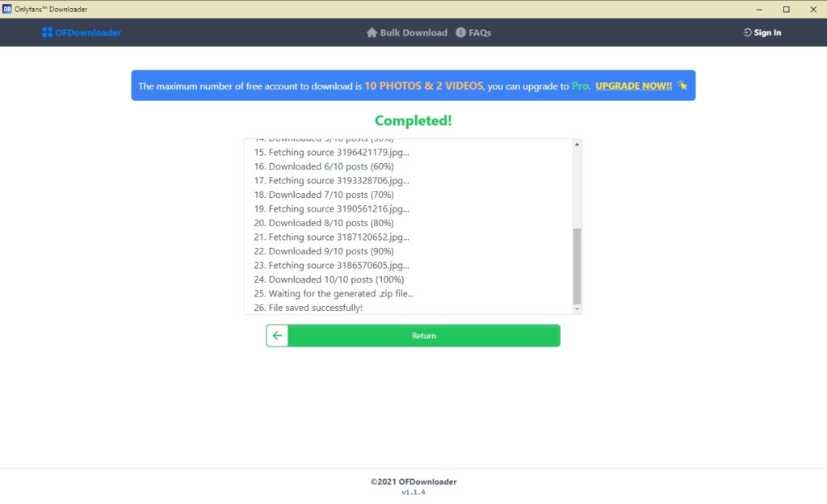The height and width of the screenshot is (504, 827).
Task: Click the info icon beside FAQs
Action: pos(461,32)
